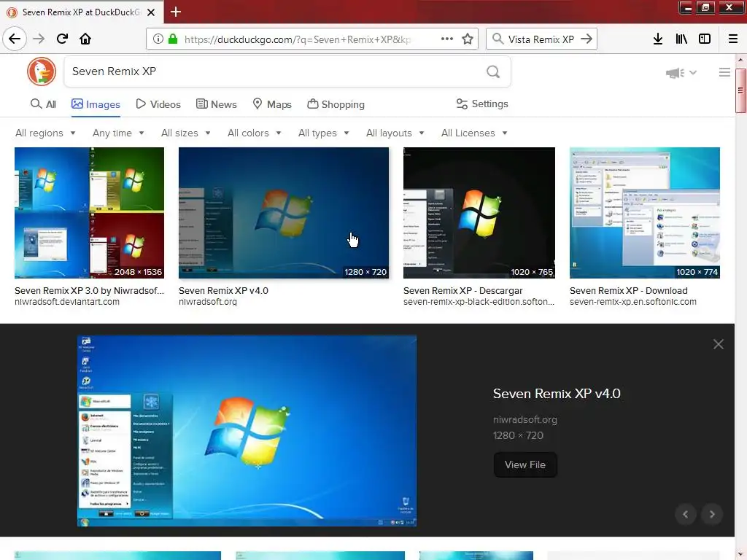Open the megaphone feedback icon
The height and width of the screenshot is (560, 747).
pyautogui.click(x=675, y=73)
